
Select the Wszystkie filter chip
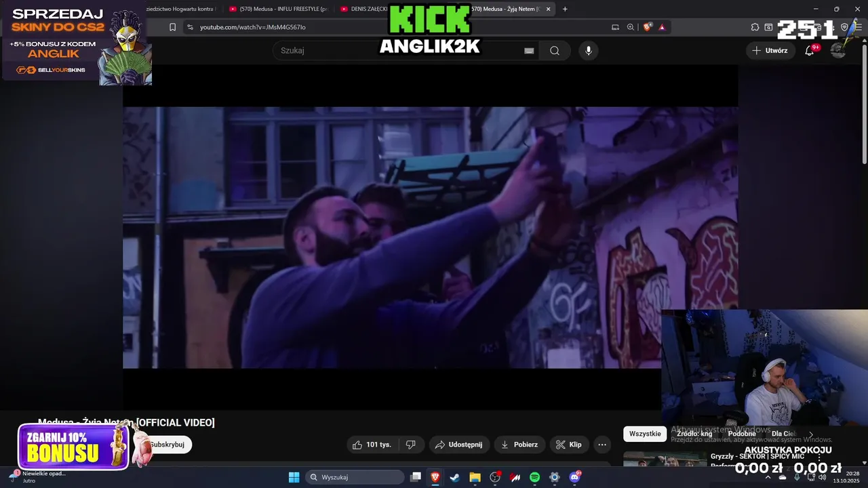click(x=645, y=434)
